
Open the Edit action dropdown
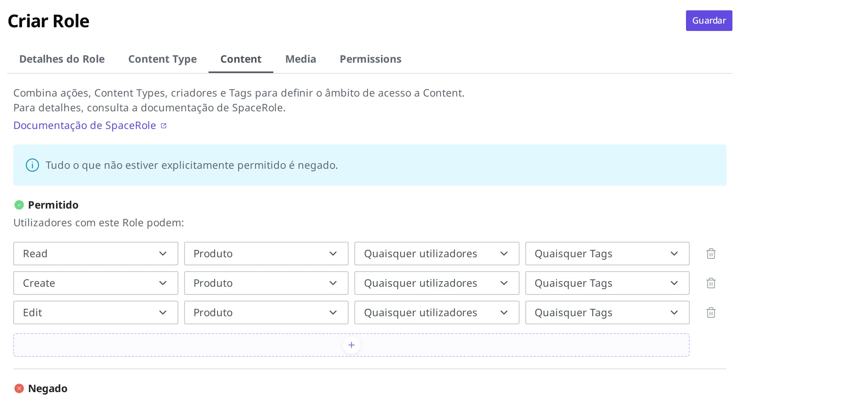point(96,313)
